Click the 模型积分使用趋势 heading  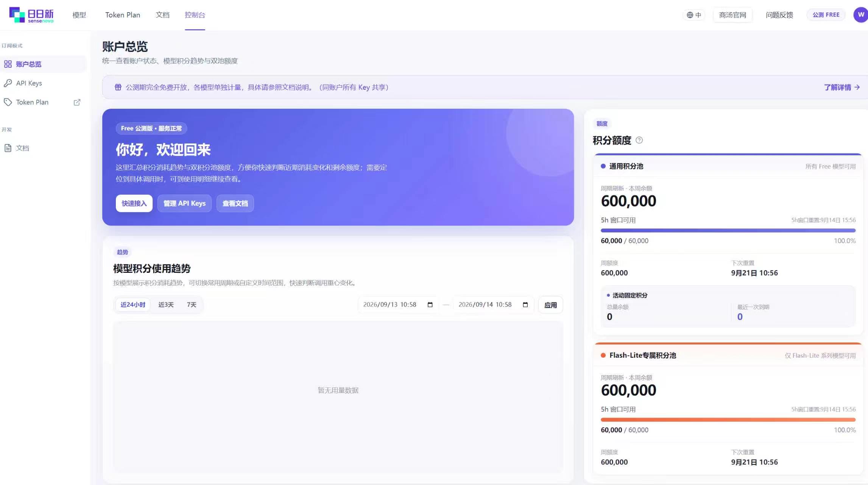click(152, 269)
